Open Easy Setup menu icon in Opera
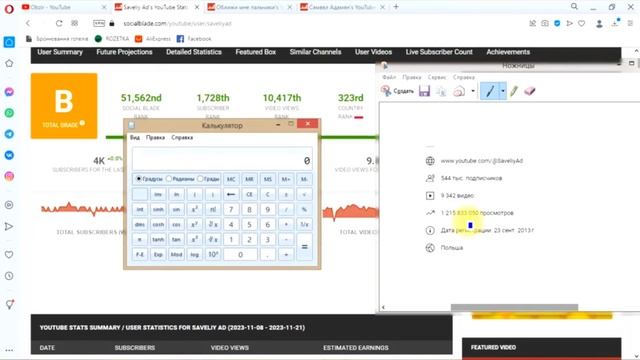Image resolution: width=640 pixels, height=360 pixels. click(631, 23)
